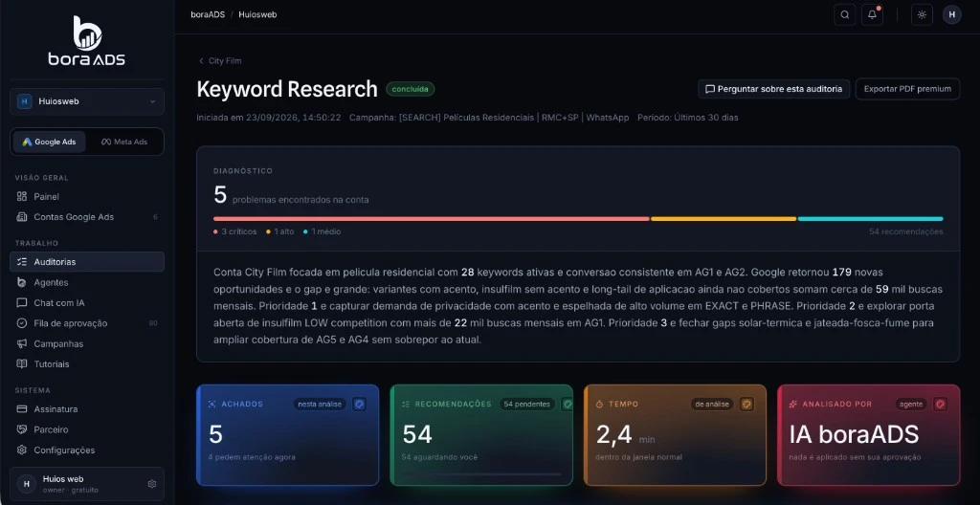The width and height of the screenshot is (980, 505).
Task: Open Configurações in the sidebar
Action: pyautogui.click(x=87, y=450)
